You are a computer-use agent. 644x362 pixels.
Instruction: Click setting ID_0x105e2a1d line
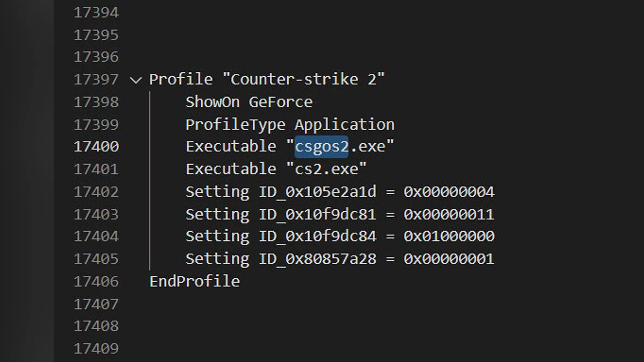click(x=339, y=191)
